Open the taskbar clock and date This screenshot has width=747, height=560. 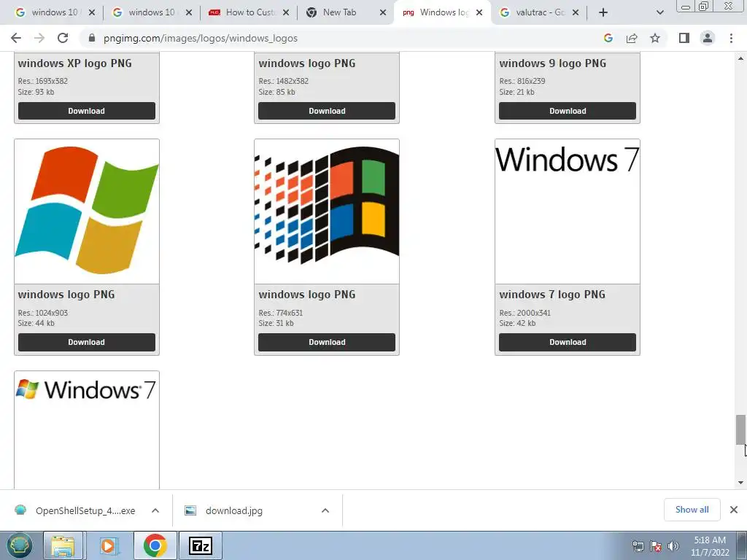tap(710, 546)
